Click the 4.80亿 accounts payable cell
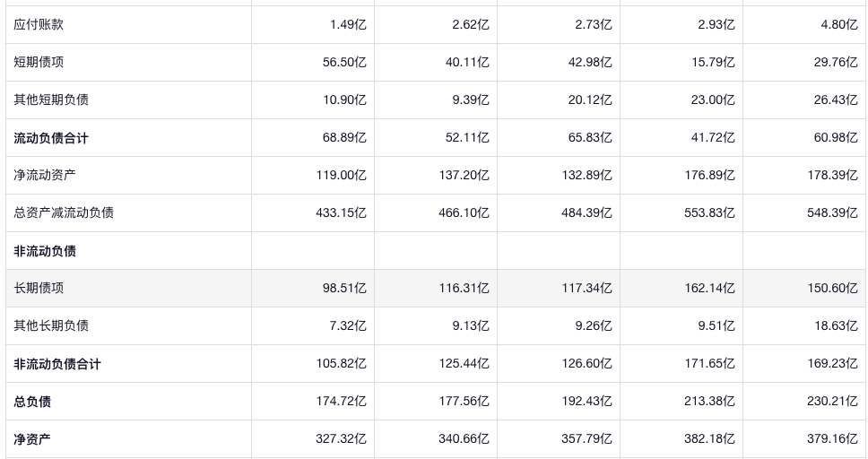Viewport: 868px width, 459px height. point(839,25)
